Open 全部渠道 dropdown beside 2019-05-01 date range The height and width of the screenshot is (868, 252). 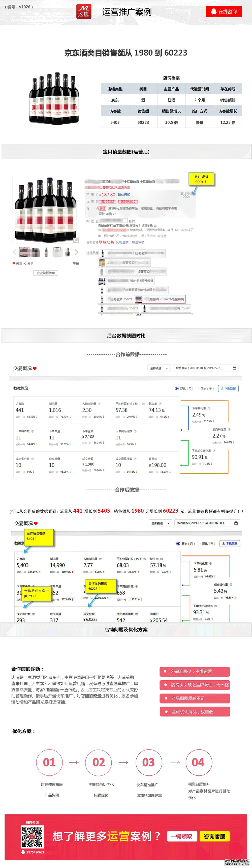coord(159,368)
